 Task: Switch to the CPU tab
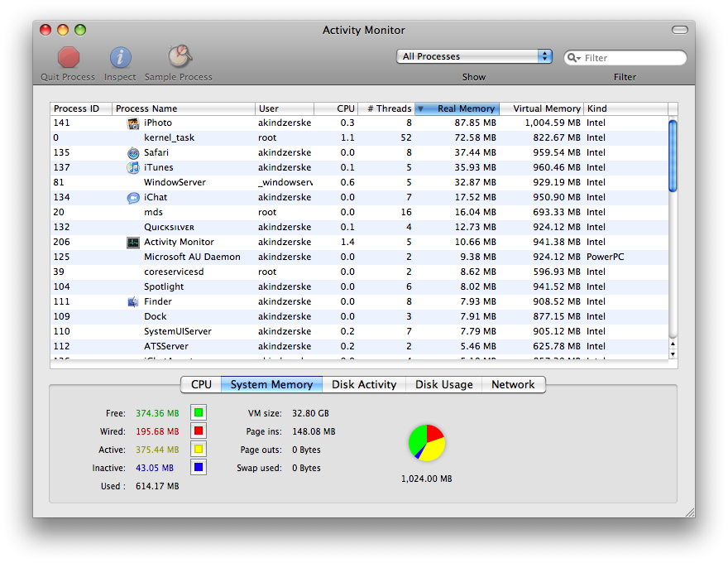(201, 385)
